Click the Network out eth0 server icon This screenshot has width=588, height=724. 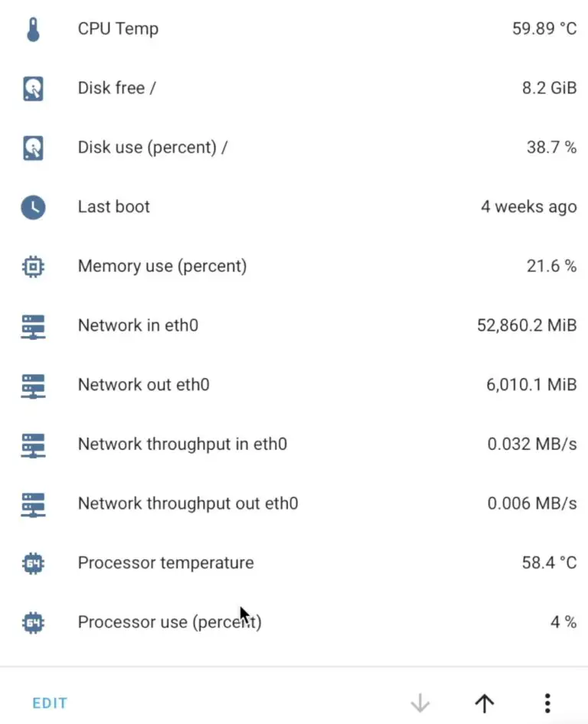[32, 385]
